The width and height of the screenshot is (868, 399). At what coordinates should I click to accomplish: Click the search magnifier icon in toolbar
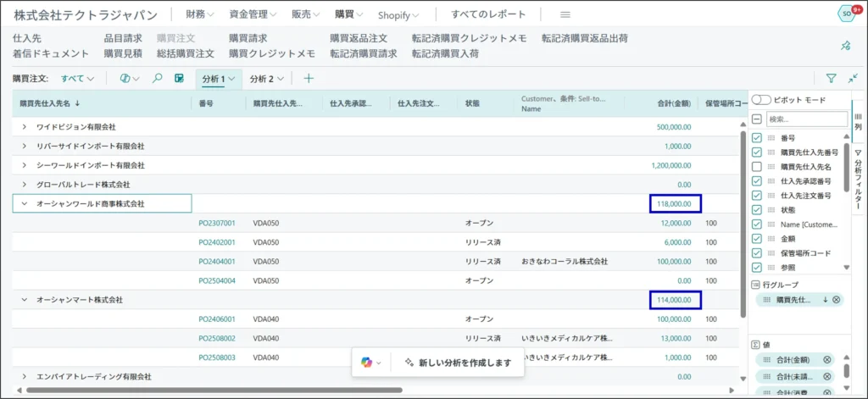pos(157,78)
